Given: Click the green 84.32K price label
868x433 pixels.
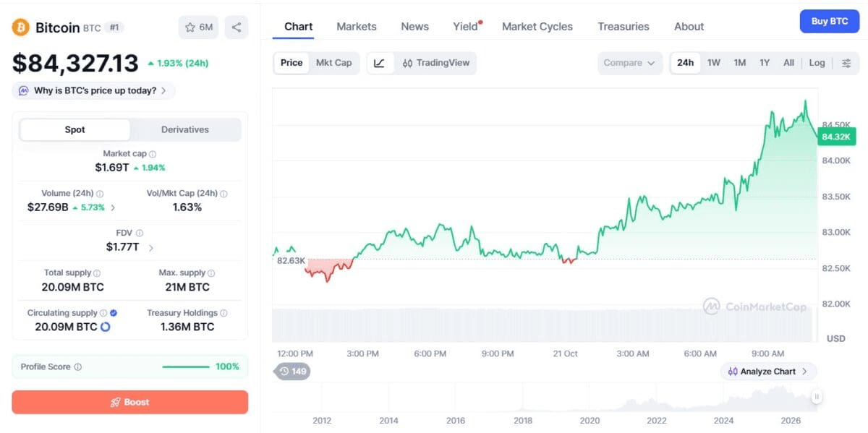Looking at the screenshot, I should coord(838,136).
